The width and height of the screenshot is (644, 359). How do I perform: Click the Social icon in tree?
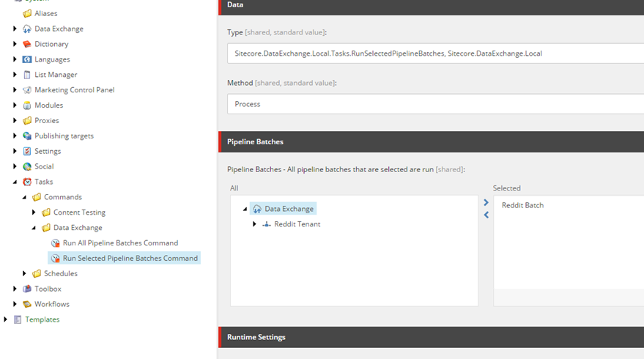tap(27, 166)
